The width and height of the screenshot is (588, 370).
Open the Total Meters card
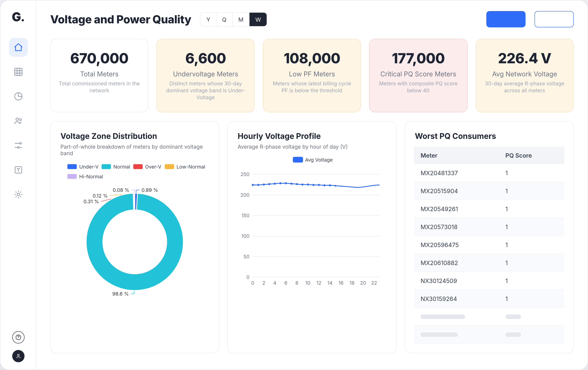pyautogui.click(x=99, y=75)
